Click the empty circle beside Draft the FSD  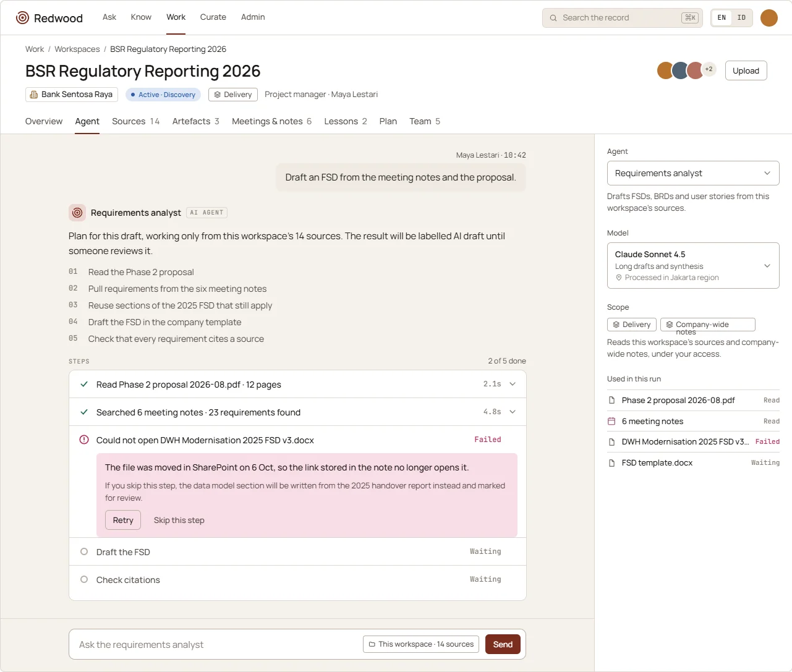[84, 551]
